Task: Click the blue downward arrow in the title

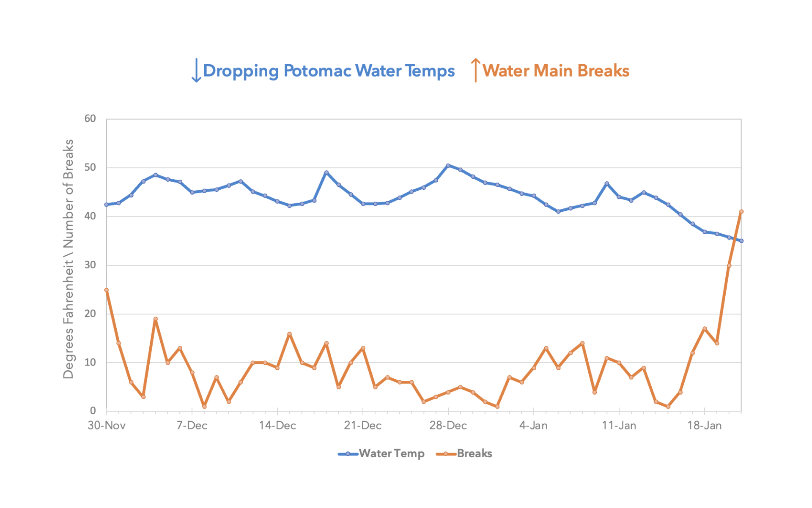Action: pos(196,71)
